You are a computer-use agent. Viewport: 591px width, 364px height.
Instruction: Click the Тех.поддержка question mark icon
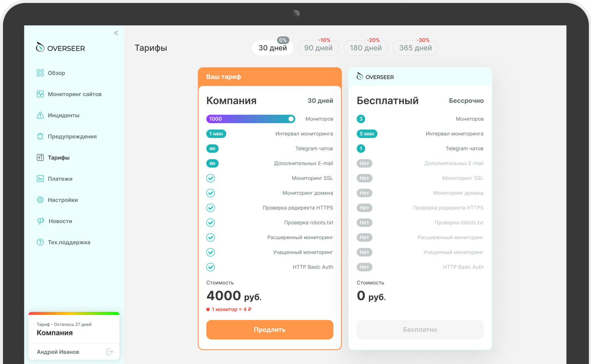click(x=40, y=242)
